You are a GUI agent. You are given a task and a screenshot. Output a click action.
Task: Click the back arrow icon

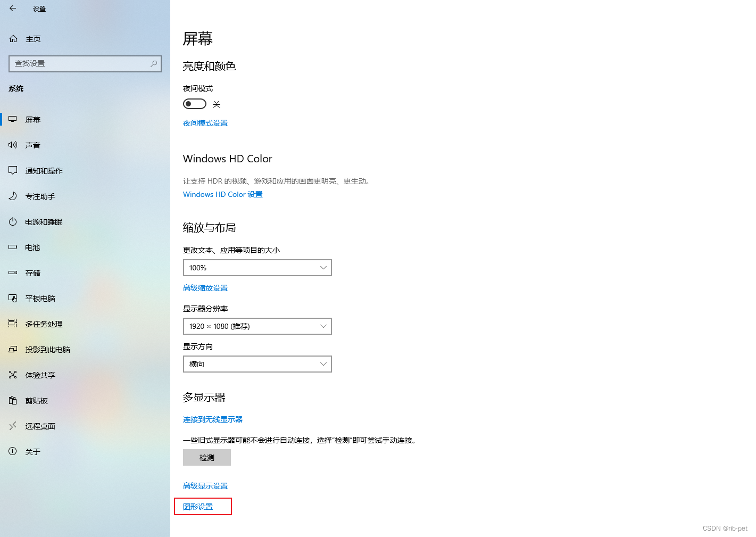point(13,9)
